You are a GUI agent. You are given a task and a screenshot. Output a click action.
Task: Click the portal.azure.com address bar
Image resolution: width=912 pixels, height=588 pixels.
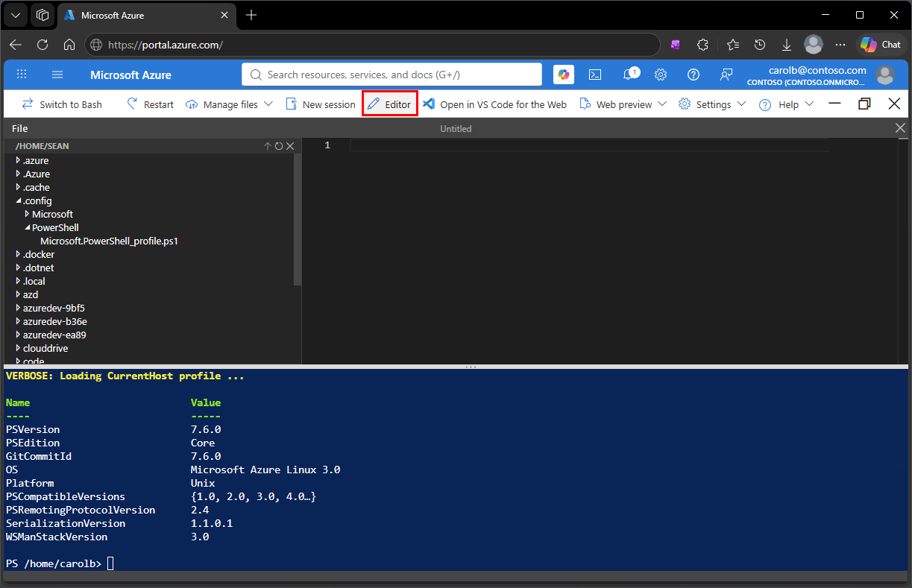pos(372,45)
